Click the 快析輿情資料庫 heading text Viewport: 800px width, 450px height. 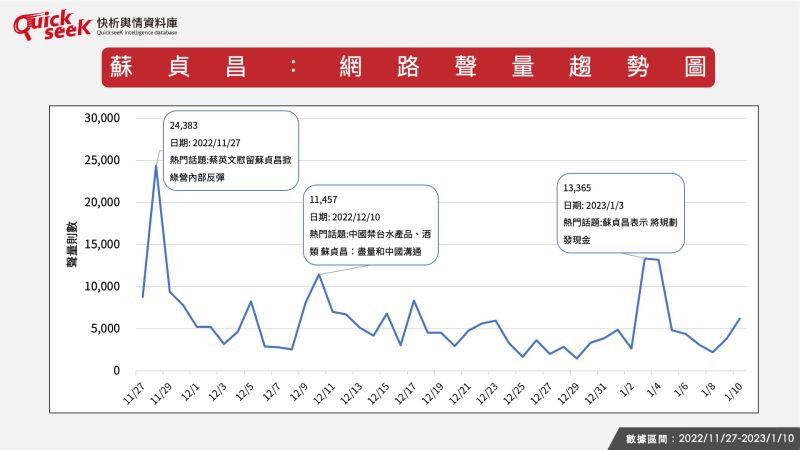(137, 22)
